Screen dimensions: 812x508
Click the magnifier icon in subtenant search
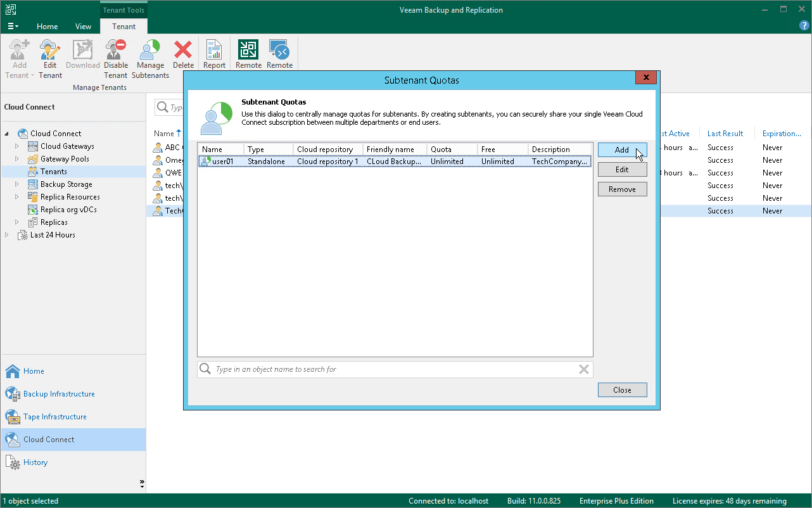click(205, 369)
